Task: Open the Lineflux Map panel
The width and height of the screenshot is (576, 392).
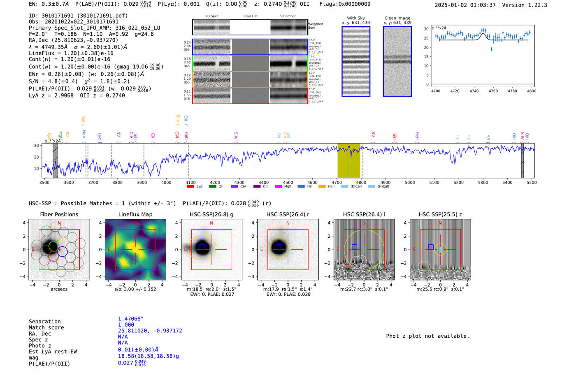Action: coord(135,250)
